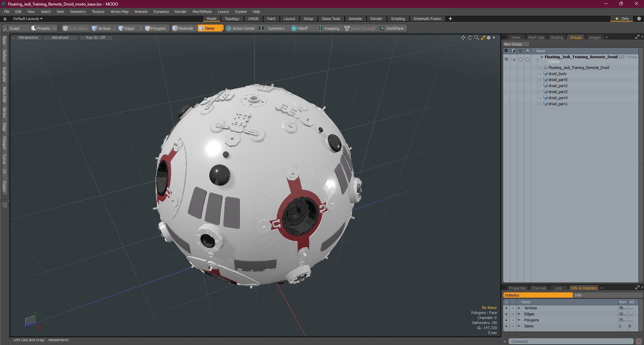
Task: Open the viewport options arrow menu
Action: click(494, 38)
